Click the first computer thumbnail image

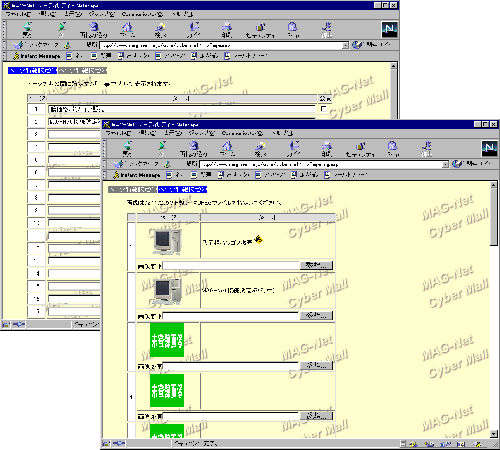(167, 241)
